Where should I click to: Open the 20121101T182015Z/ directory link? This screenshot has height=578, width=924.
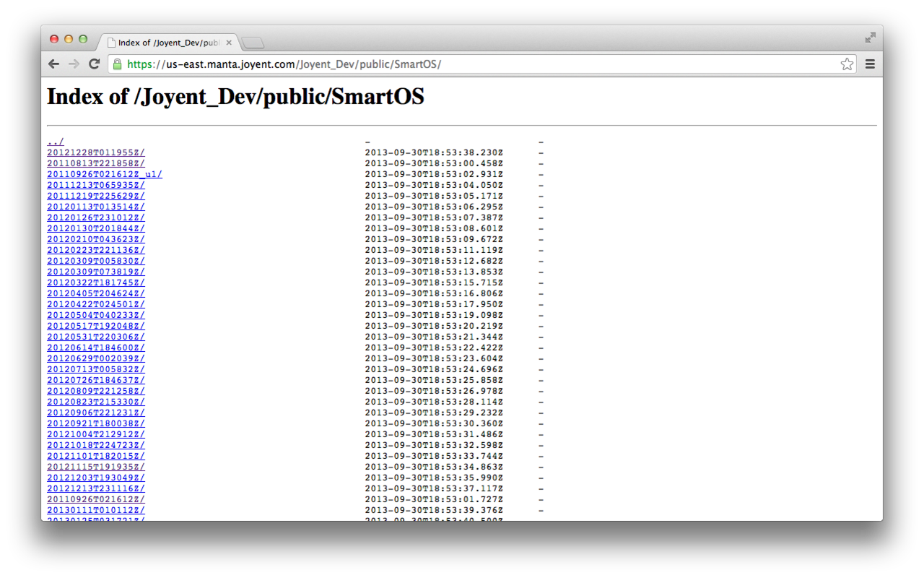[96, 456]
